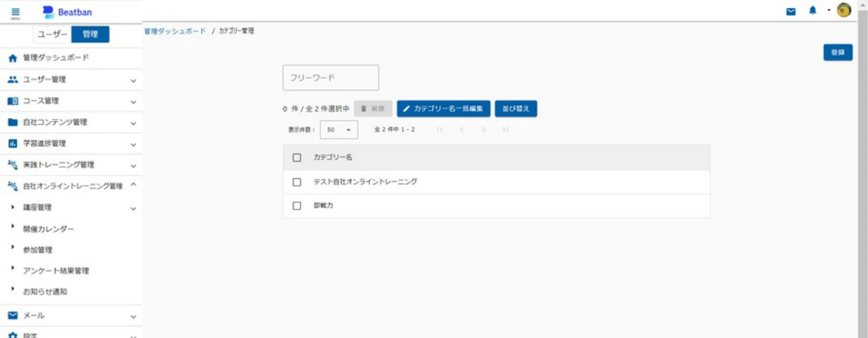
Task: Click the chart icon for 学習進捗管理
Action: click(x=13, y=144)
